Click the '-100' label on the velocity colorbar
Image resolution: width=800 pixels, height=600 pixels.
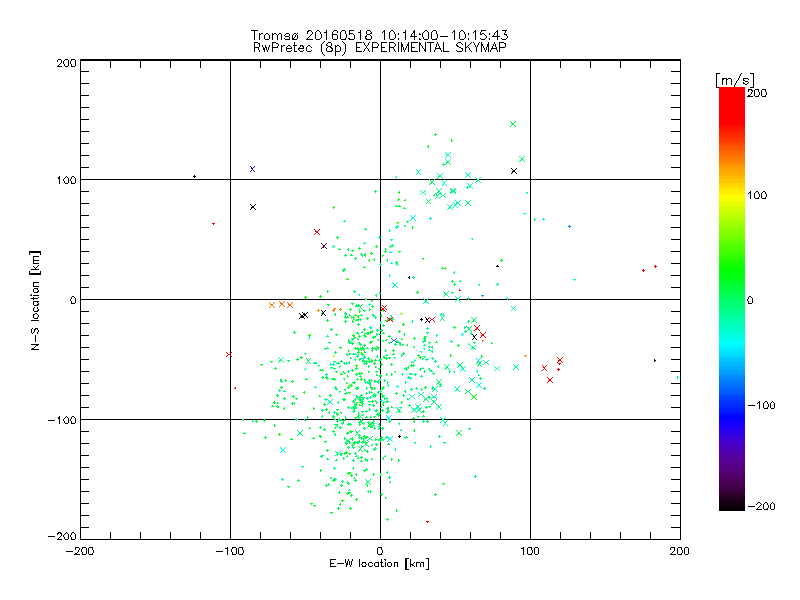(761, 405)
